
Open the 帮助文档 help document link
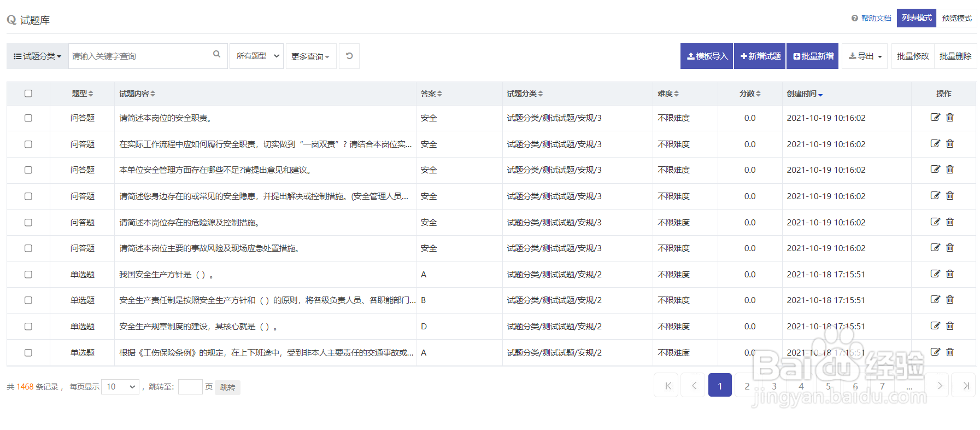[871, 18]
